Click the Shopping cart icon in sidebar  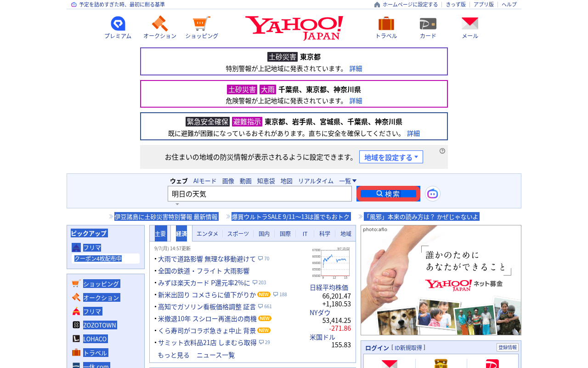coord(76,284)
